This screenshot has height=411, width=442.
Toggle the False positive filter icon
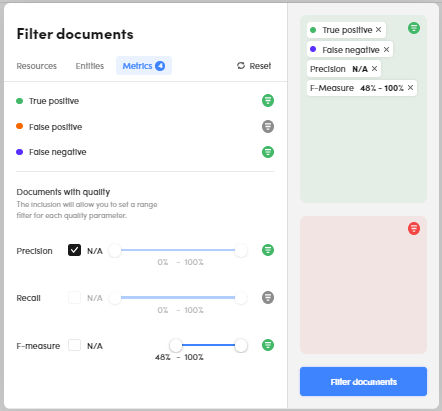click(268, 126)
